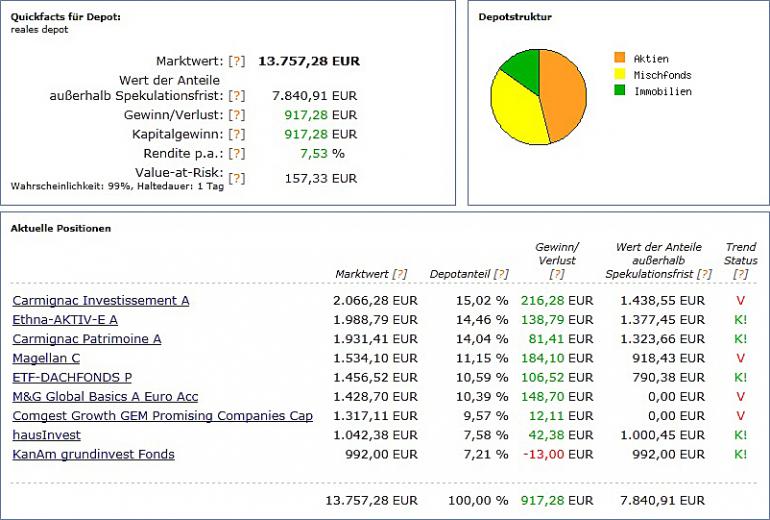Viewport: 770px width, 520px height.
Task: Click help for Wert außerhalb Spekulationsfrist quickfact
Action: click(x=236, y=96)
